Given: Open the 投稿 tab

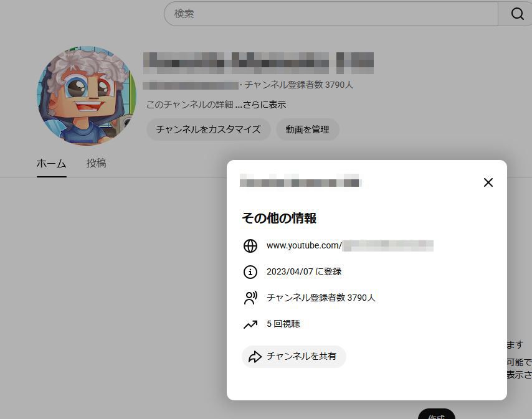Looking at the screenshot, I should click(x=96, y=164).
